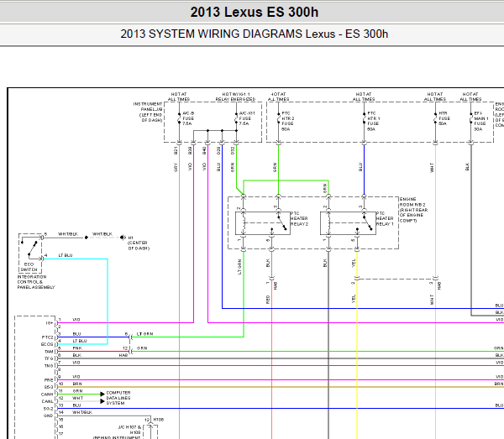Click the PRE terminal label
The image size is (504, 439).
(x=49, y=380)
